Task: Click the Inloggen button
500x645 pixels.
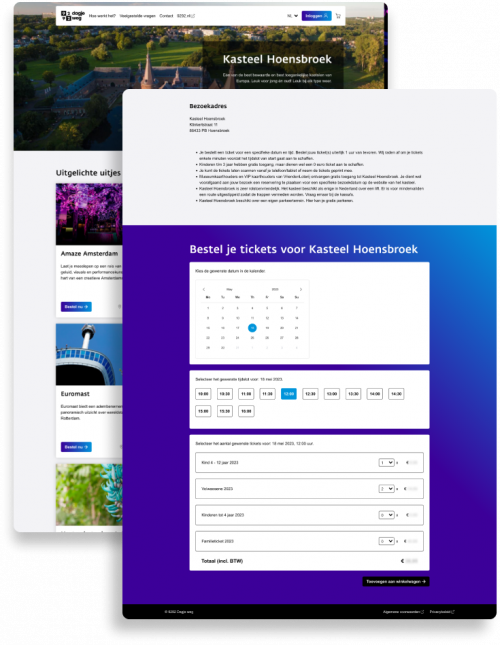Action: point(316,16)
